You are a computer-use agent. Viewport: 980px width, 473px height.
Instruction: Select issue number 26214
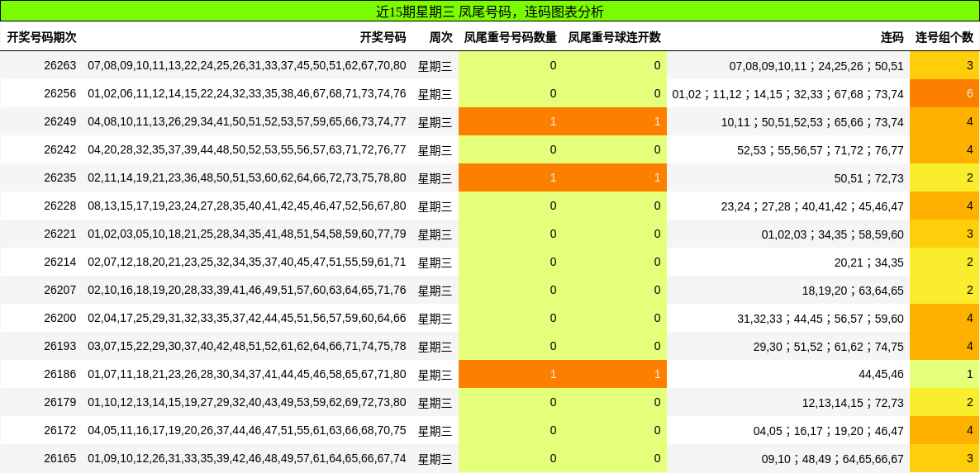pos(60,262)
